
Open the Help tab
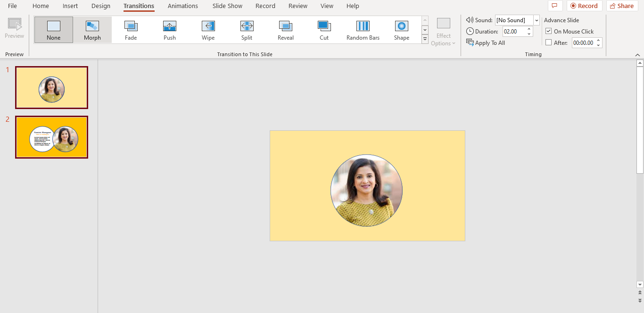click(353, 6)
